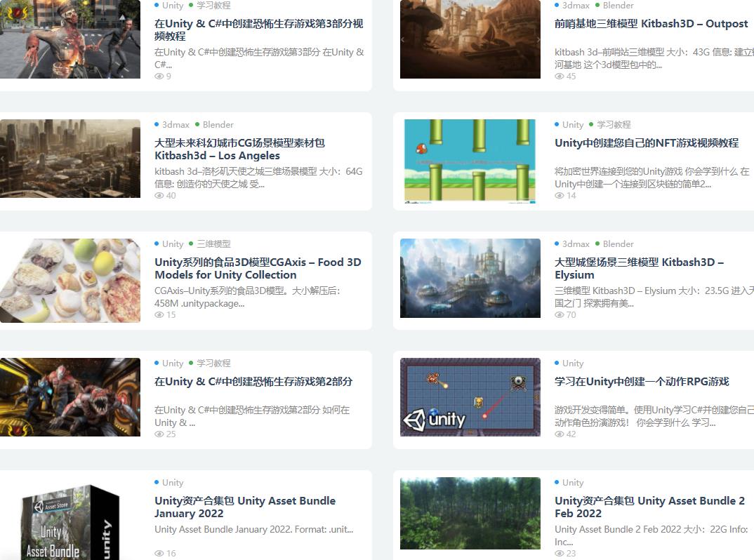Click eye view icon on horror part 3 card

pyautogui.click(x=159, y=76)
